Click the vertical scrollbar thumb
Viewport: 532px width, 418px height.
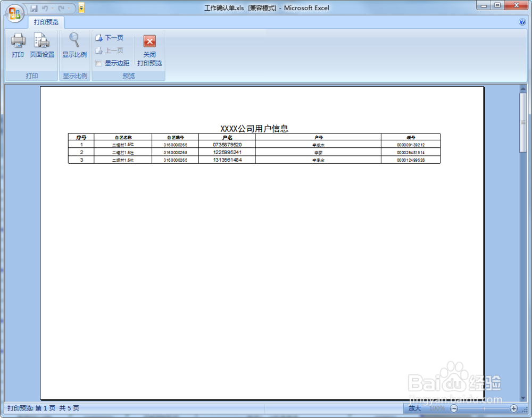coord(523,122)
